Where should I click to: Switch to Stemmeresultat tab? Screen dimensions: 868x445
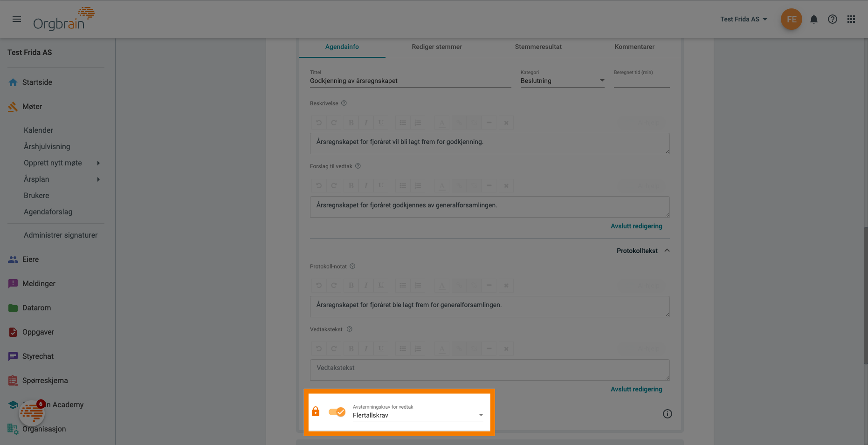[x=538, y=47]
